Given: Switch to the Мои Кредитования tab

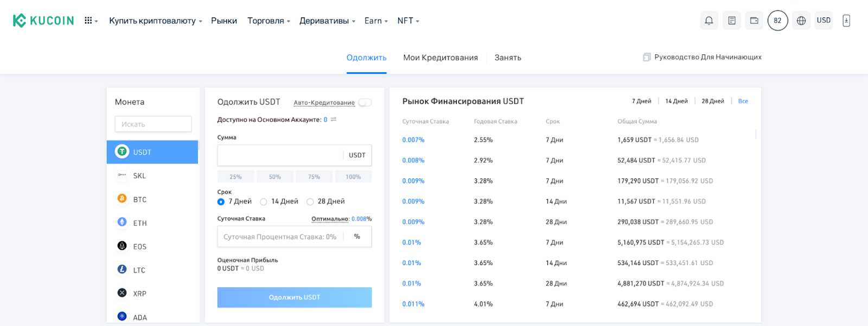Looking at the screenshot, I should tap(441, 58).
